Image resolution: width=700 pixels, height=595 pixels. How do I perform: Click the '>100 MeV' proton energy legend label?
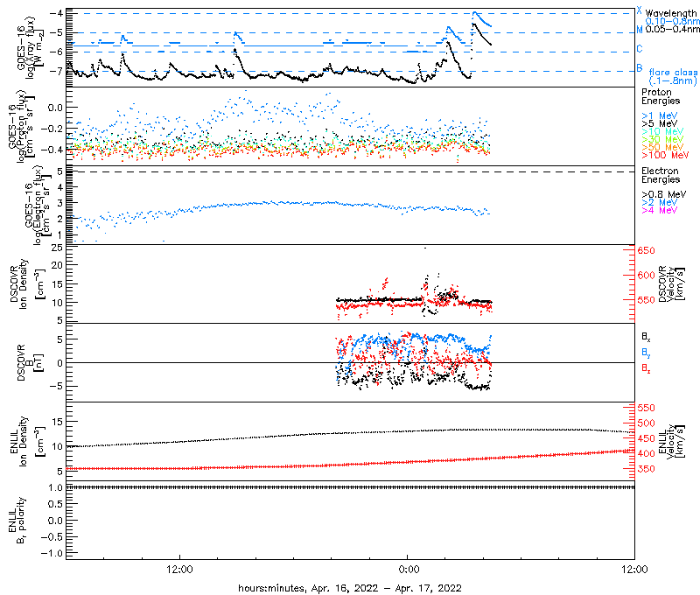coord(665,155)
